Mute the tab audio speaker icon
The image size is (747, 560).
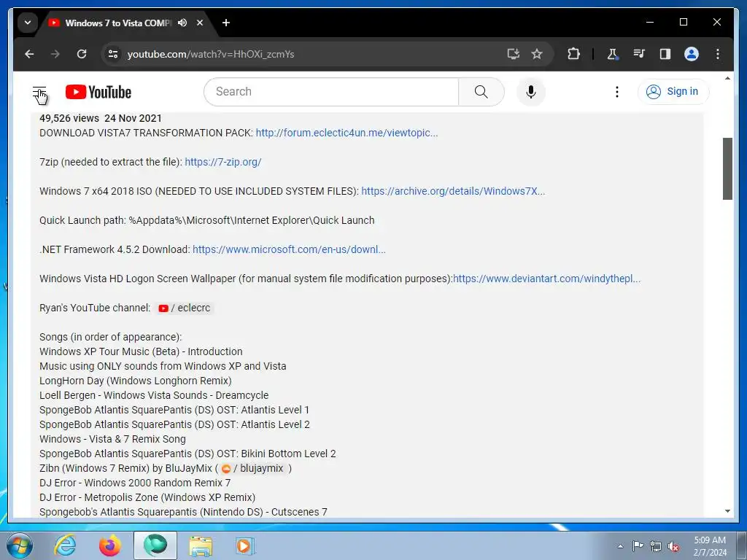tap(182, 23)
